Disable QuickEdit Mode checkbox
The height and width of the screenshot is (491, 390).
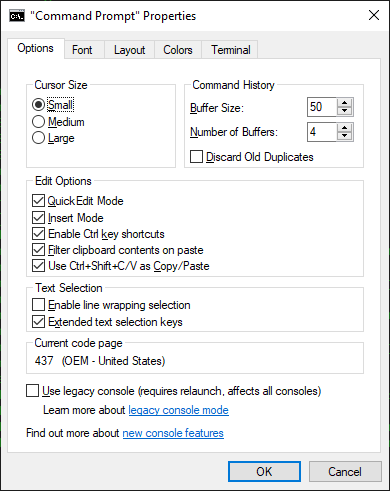[x=38, y=201]
